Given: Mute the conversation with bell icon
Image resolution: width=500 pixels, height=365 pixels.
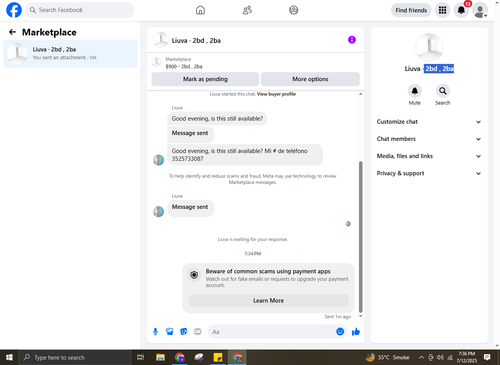Looking at the screenshot, I should point(415,91).
